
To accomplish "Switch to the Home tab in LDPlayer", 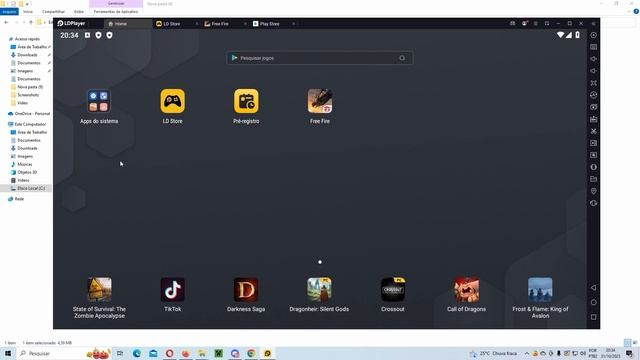I will 128,24.
